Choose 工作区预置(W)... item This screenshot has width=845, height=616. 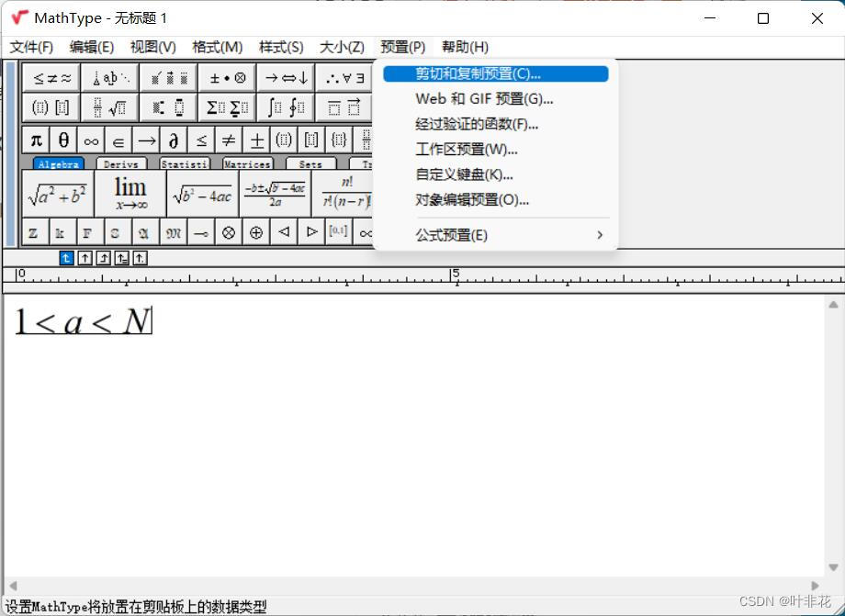click(x=496, y=150)
